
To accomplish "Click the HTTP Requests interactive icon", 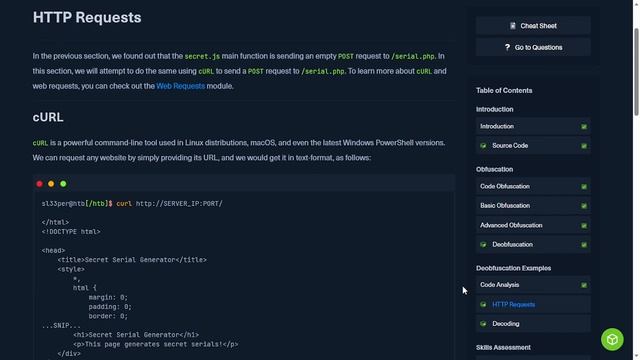I will (x=483, y=304).
